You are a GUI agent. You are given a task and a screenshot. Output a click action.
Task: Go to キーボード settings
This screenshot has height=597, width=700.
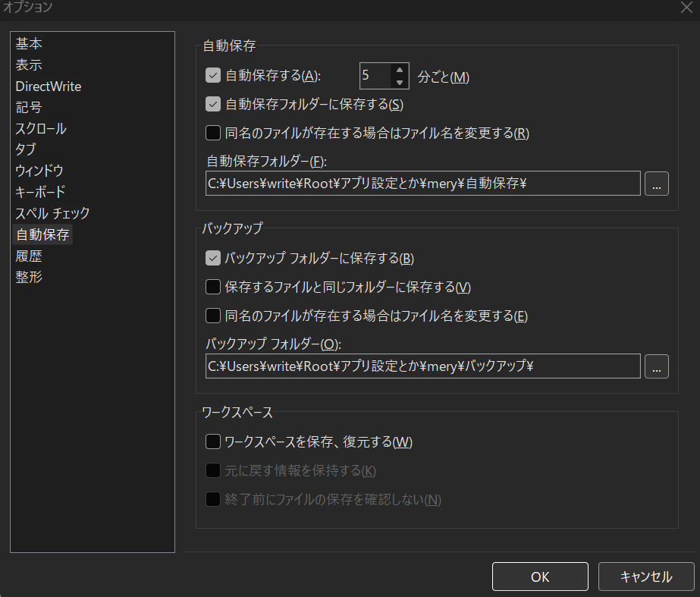[x=40, y=192]
